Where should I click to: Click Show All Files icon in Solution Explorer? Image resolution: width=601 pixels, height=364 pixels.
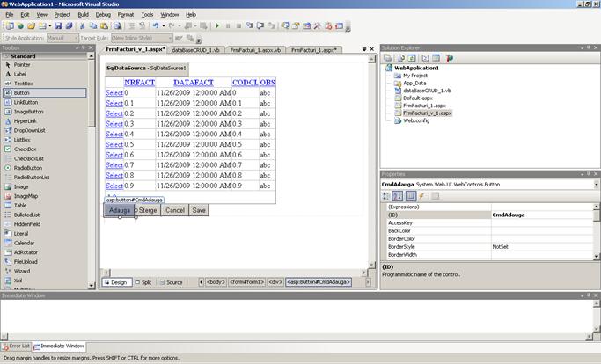point(400,58)
